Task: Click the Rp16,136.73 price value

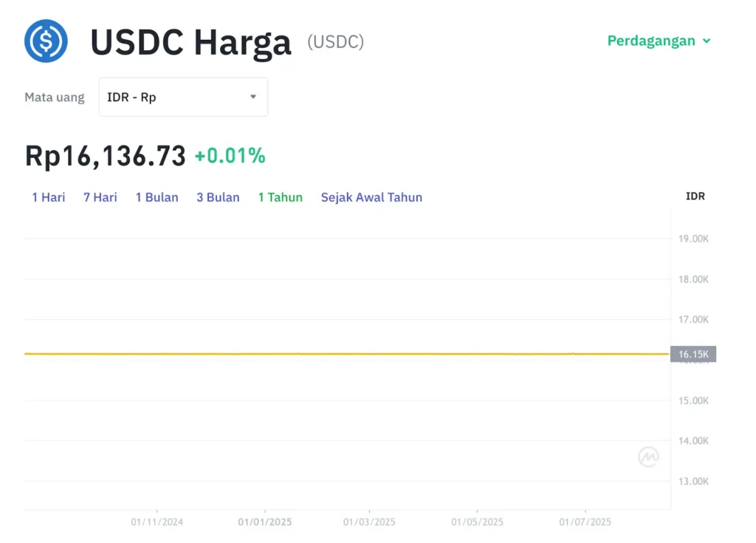Action: (105, 156)
